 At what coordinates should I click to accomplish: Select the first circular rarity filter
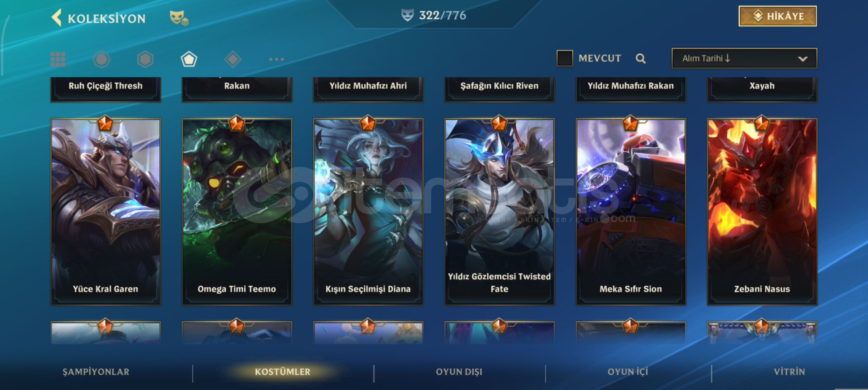[x=102, y=59]
